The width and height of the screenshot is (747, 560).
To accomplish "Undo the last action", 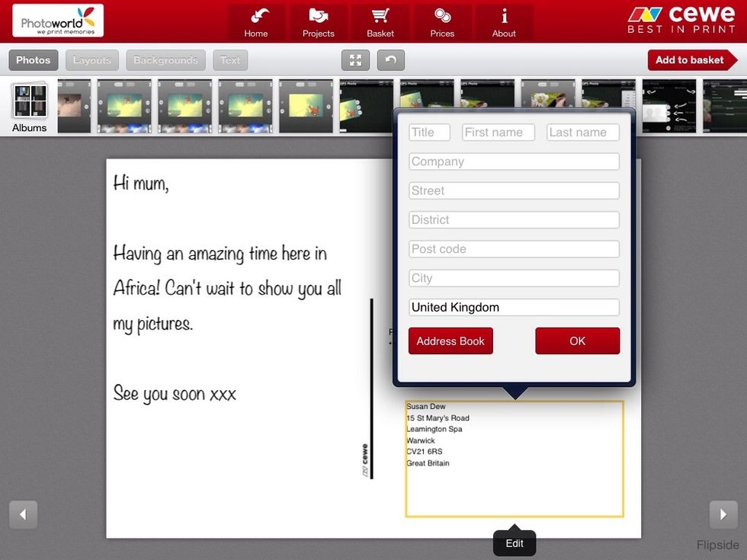I will tap(390, 60).
